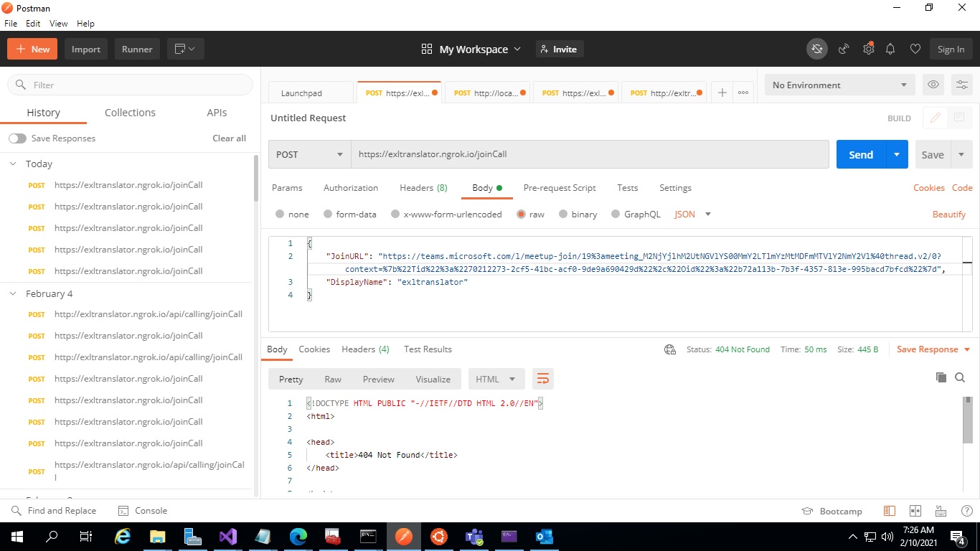The height and width of the screenshot is (551, 980).
Task: Open the Code link
Action: (962, 188)
